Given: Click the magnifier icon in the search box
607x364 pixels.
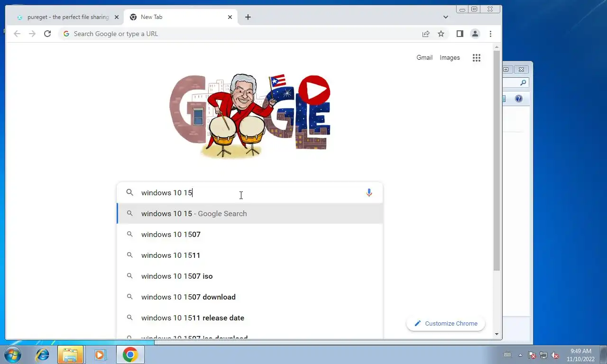Looking at the screenshot, I should coord(129,192).
